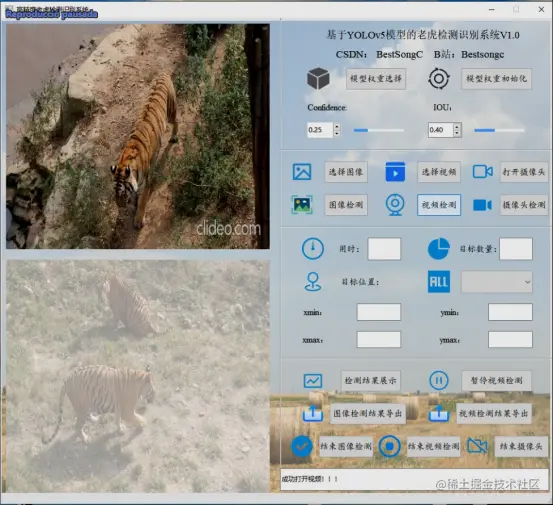Click 模型权重初始化 initialize weights button
The image size is (554, 505).
coord(496,79)
